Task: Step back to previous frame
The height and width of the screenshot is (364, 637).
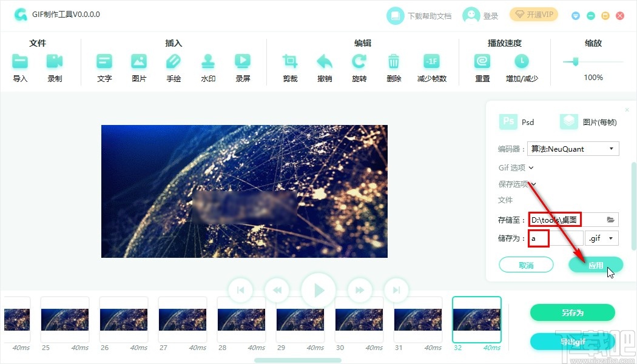Action: [277, 290]
